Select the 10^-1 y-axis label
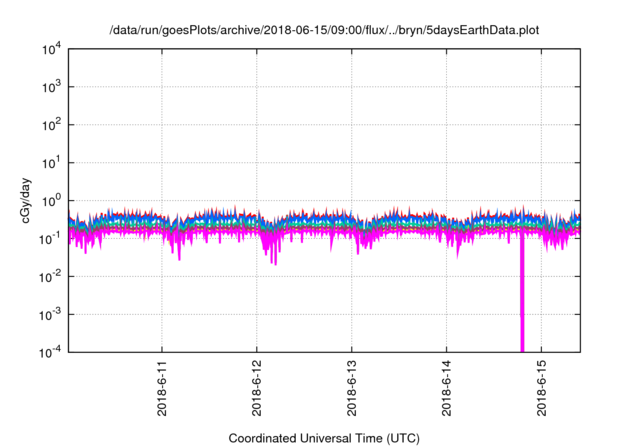The image size is (640, 448). pos(51,239)
